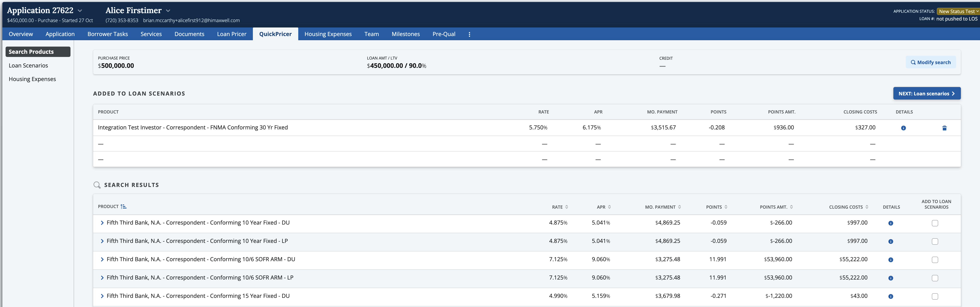Open details for Conforming 10/6 SOFR ARM - LP
Image resolution: width=980 pixels, height=307 pixels.
(890, 278)
